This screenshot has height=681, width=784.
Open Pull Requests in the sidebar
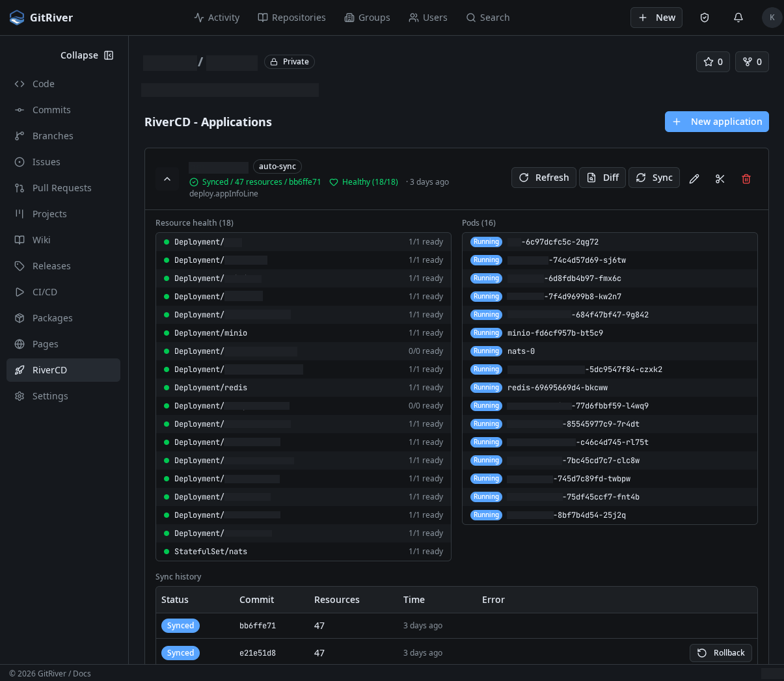coord(63,188)
